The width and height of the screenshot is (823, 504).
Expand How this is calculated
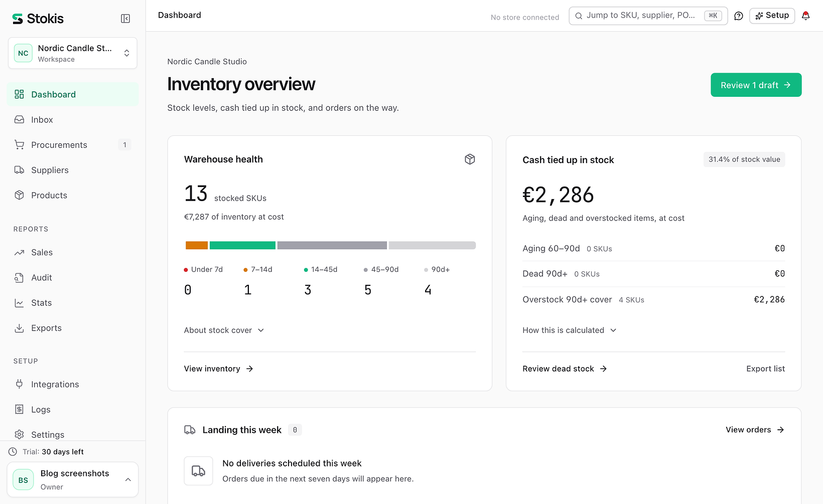point(570,330)
